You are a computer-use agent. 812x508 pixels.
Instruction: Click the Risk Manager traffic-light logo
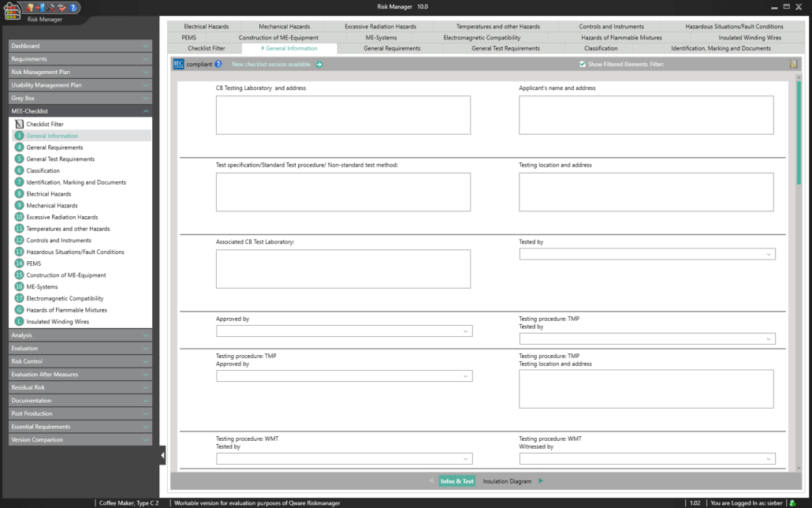(x=12, y=11)
